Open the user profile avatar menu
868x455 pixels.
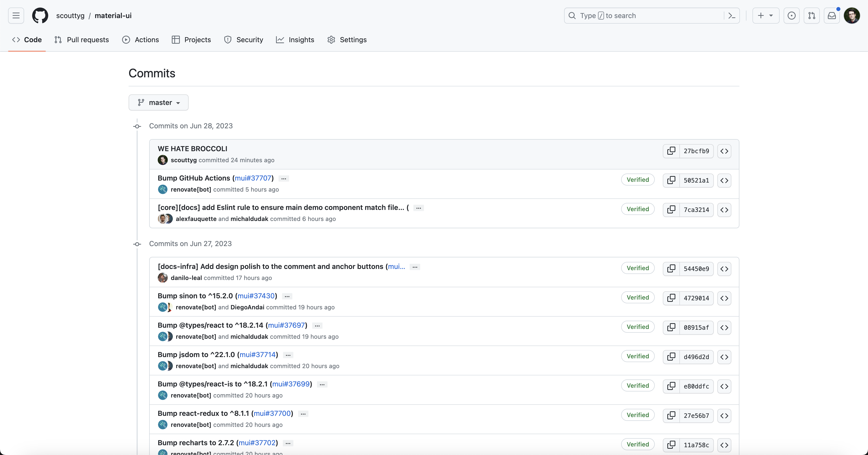pos(852,16)
